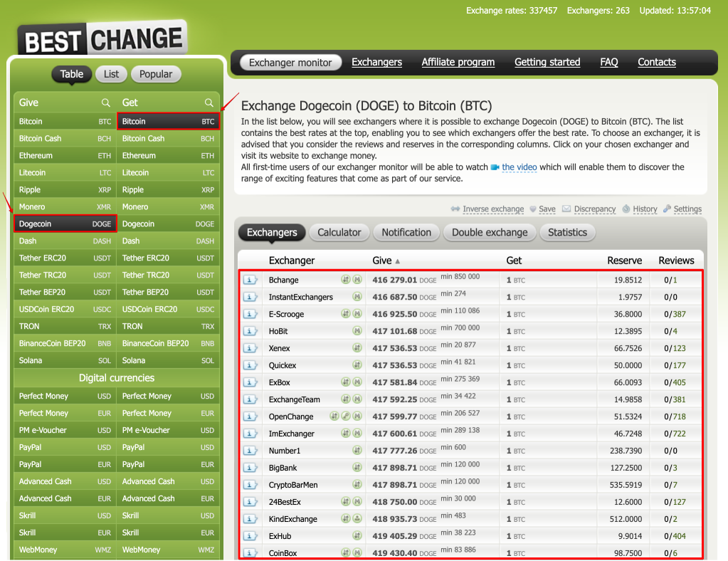
Task: Open info icon for OpenChange row
Action: [x=250, y=416]
